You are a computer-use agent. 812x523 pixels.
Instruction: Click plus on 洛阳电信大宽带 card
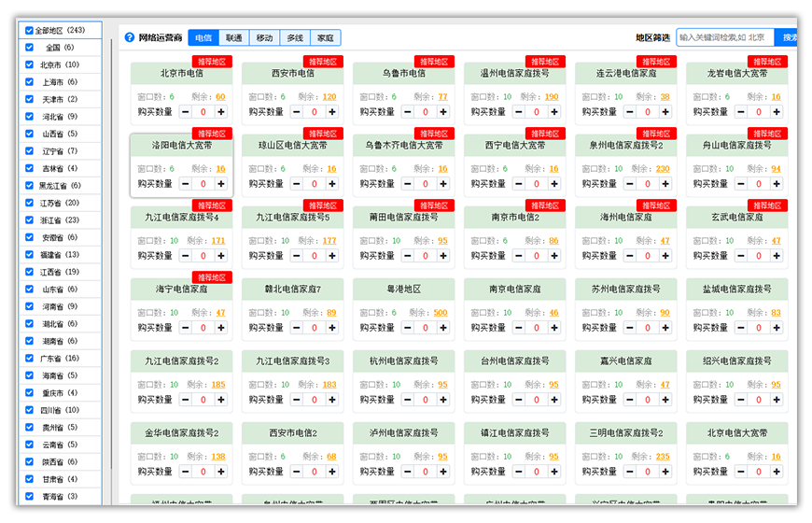221,183
